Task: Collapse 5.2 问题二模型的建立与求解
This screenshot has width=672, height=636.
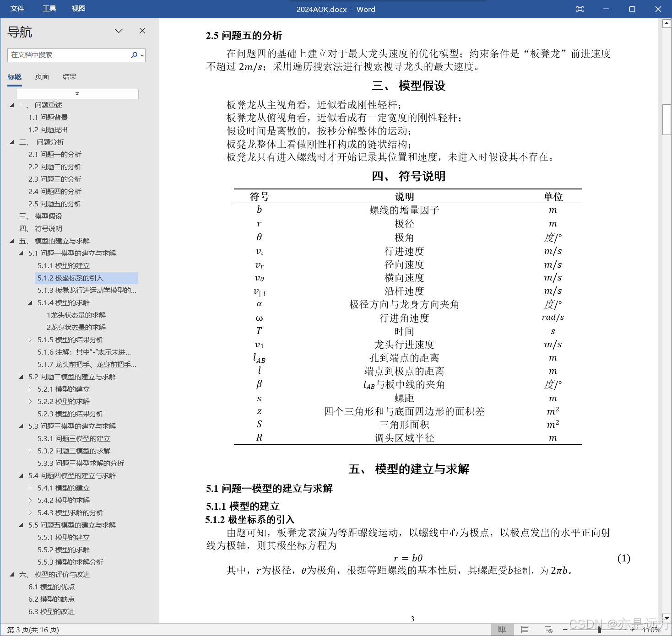Action: coord(21,377)
